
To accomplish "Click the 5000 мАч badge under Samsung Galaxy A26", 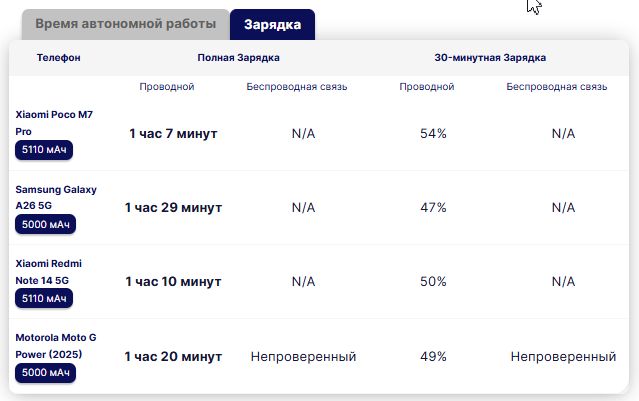I will coord(45,224).
